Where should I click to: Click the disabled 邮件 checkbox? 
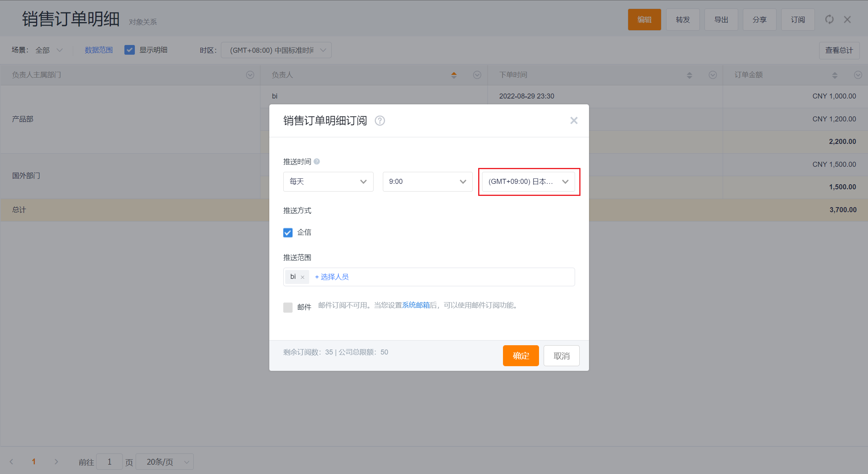(x=288, y=307)
